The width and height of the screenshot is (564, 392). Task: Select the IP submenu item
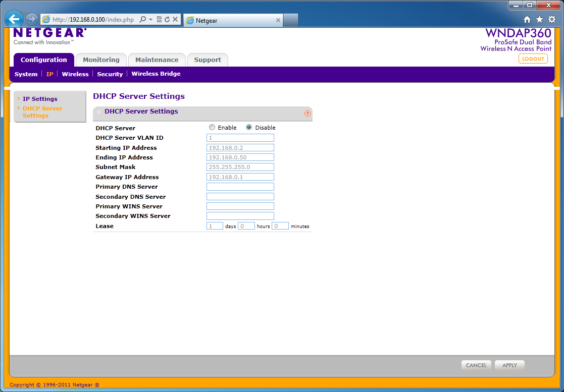(x=49, y=74)
